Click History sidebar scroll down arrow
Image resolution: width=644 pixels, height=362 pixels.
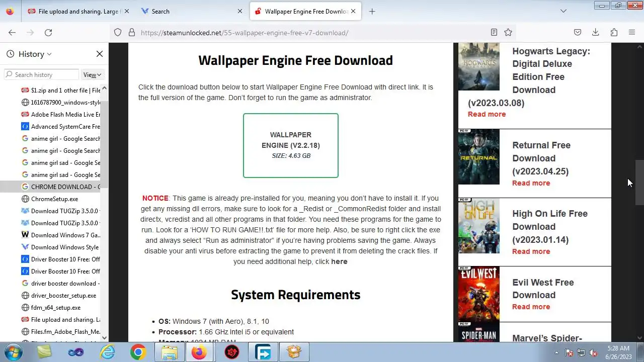[105, 338]
